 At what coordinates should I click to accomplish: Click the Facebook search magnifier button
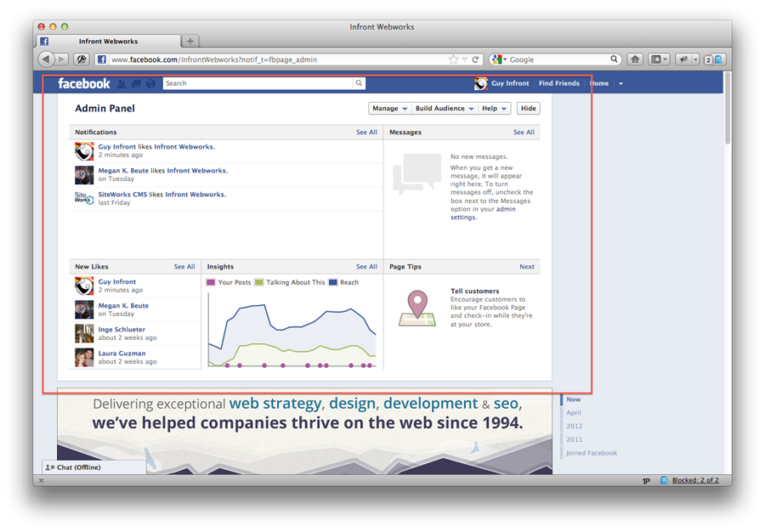coord(359,83)
